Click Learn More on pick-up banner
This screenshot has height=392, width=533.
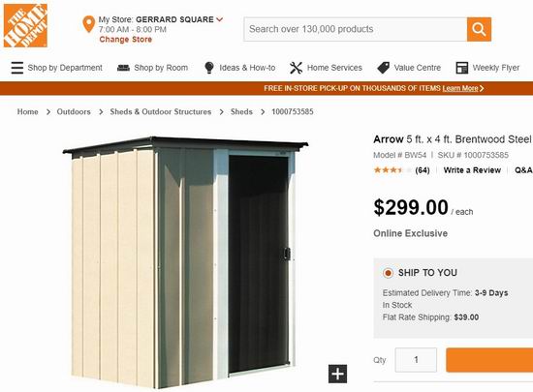tap(460, 89)
